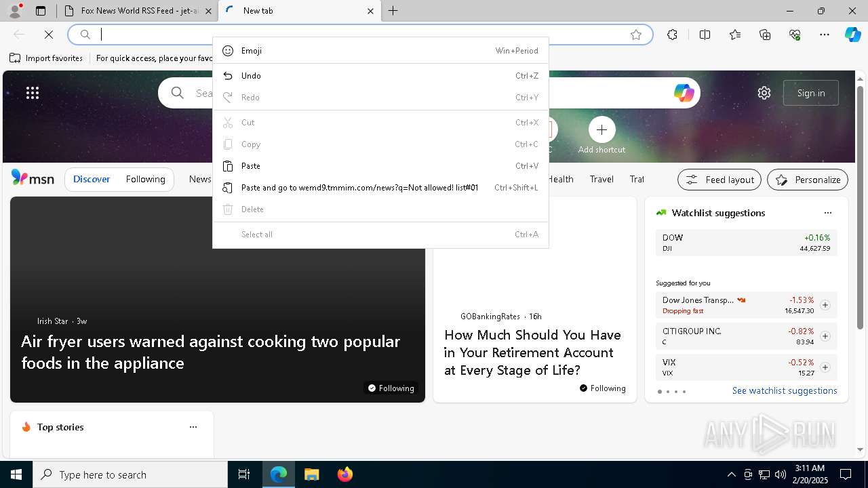
Task: Click the Top stories heading
Action: [x=60, y=427]
